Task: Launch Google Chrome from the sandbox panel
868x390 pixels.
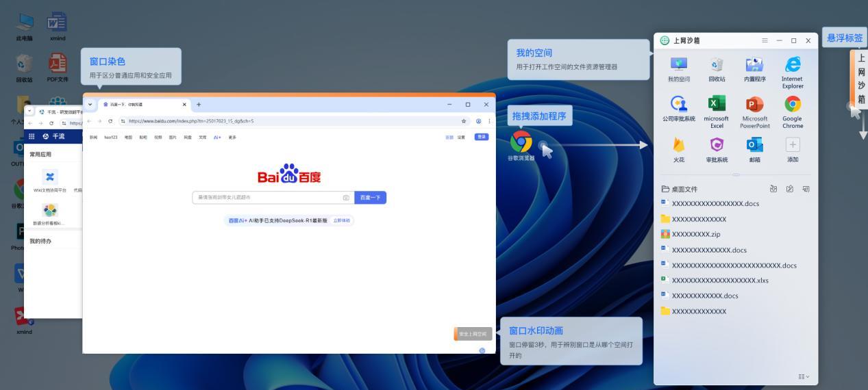Action: [x=793, y=112]
